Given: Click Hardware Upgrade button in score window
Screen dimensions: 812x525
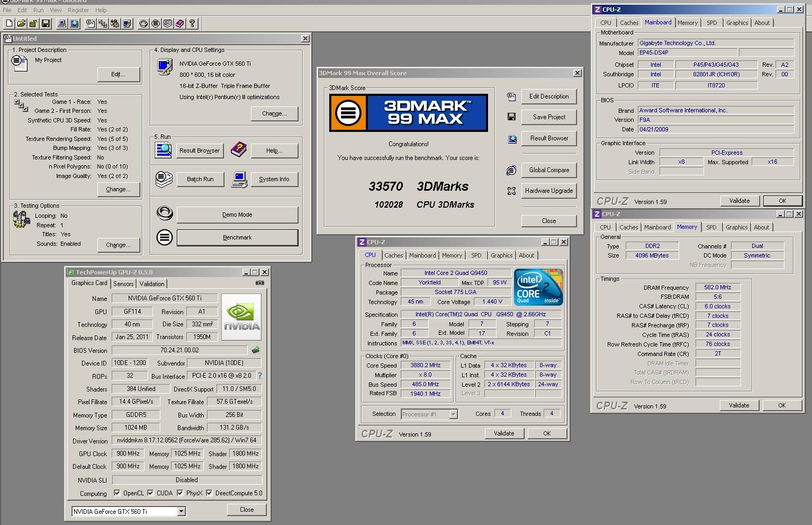Looking at the screenshot, I should click(x=549, y=191).
